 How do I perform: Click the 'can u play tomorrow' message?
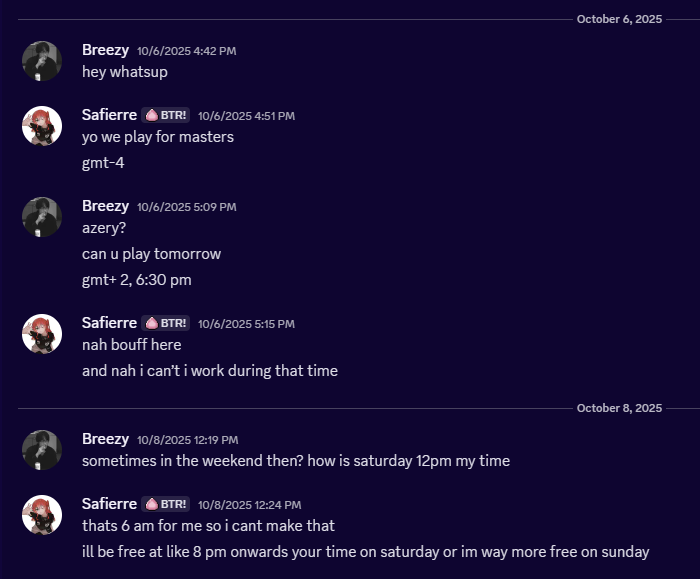151,254
